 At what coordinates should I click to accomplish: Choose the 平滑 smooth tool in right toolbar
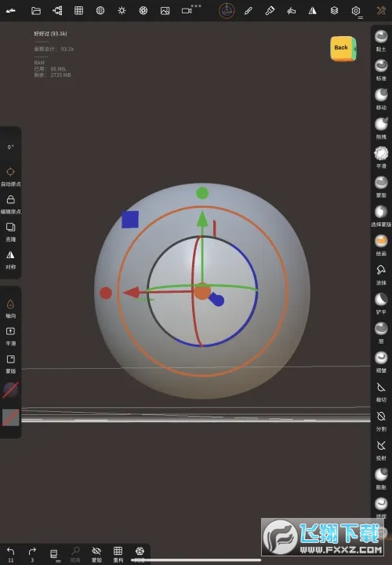point(381,158)
